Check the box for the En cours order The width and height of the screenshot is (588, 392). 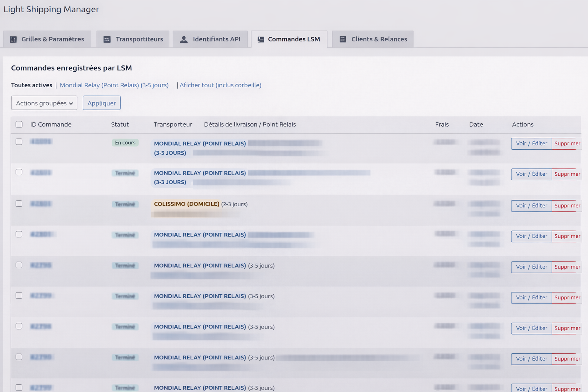tap(19, 142)
